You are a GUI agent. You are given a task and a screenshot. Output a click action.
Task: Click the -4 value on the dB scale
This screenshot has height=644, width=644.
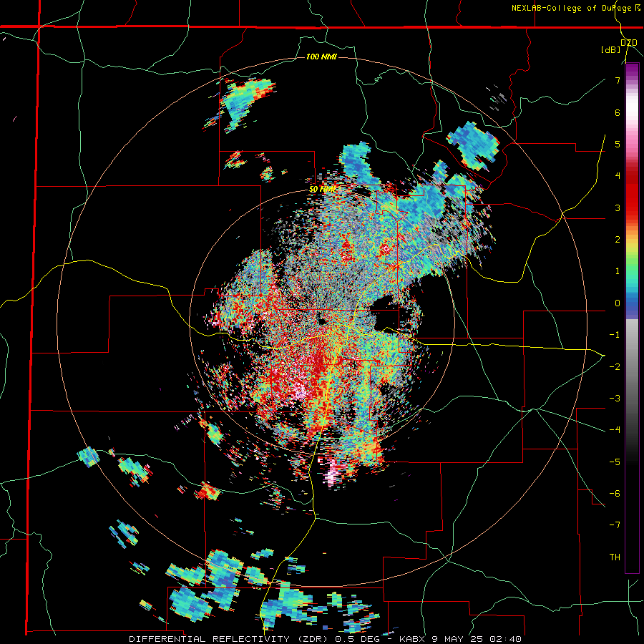point(615,430)
